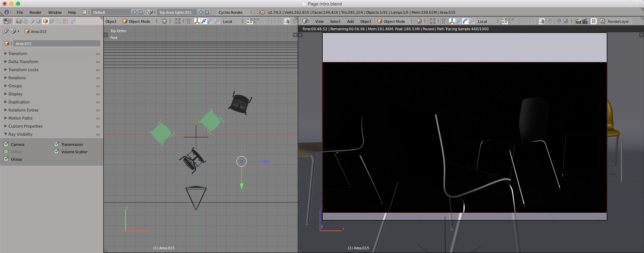The height and width of the screenshot is (253, 644).
Task: Click the OpenGL render animation clapper icon
Action: pyautogui.click(x=585, y=21)
